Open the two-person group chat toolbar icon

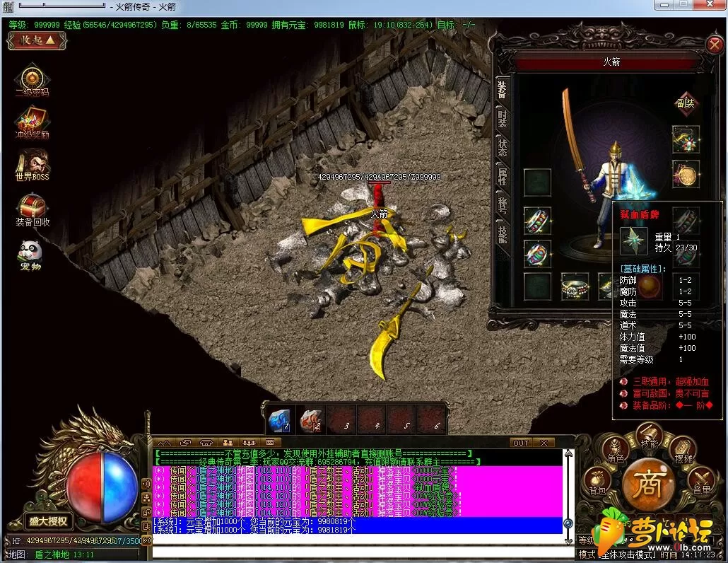pyautogui.click(x=228, y=443)
